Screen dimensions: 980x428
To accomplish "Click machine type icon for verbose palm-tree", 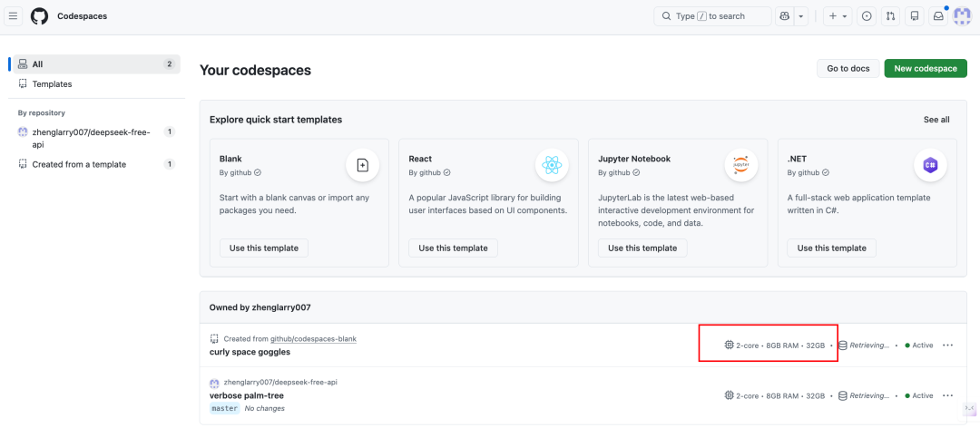I will coord(728,395).
